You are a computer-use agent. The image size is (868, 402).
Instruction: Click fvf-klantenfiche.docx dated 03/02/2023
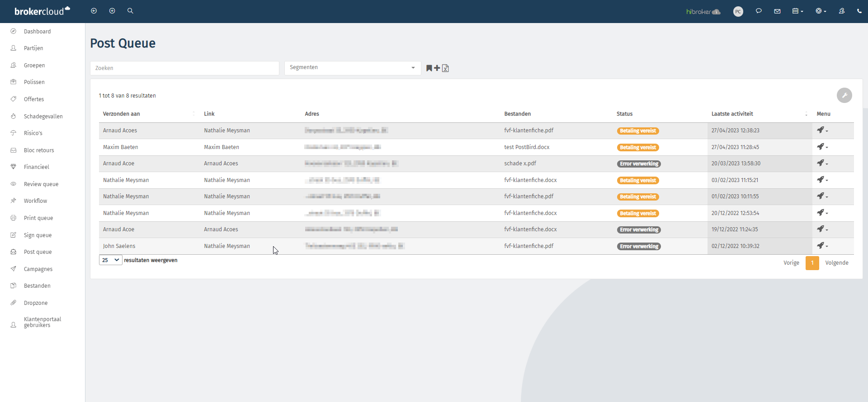click(530, 180)
